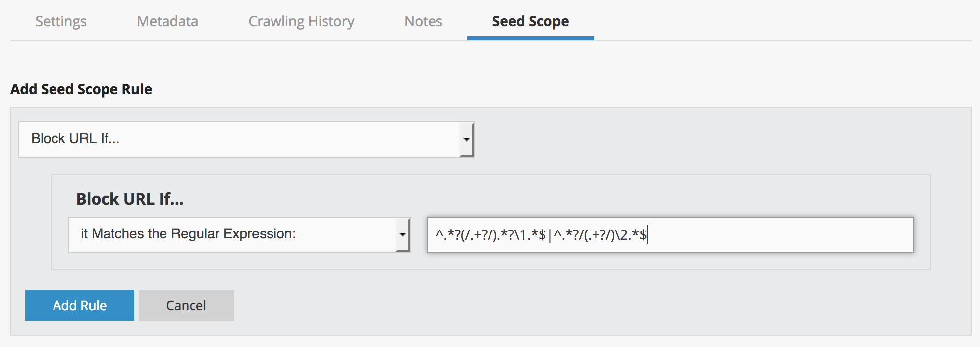Screen dimensions: 980x347
Task: Go to the Crawling History tab
Action: point(301,21)
